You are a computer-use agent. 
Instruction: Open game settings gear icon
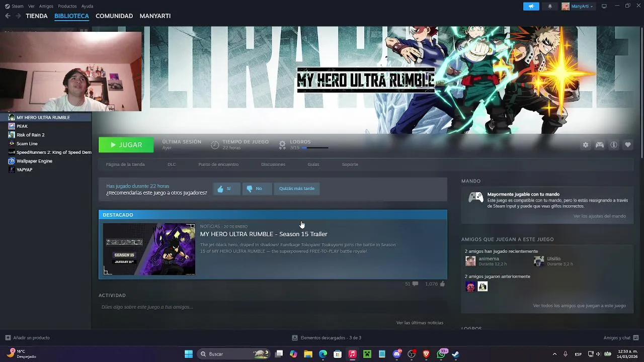pos(586,145)
